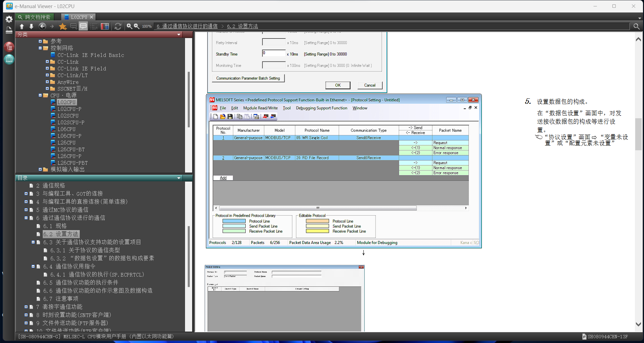Toggle the bookshelf column view icon
Viewport: 644px width, 343px height.
pos(105,26)
